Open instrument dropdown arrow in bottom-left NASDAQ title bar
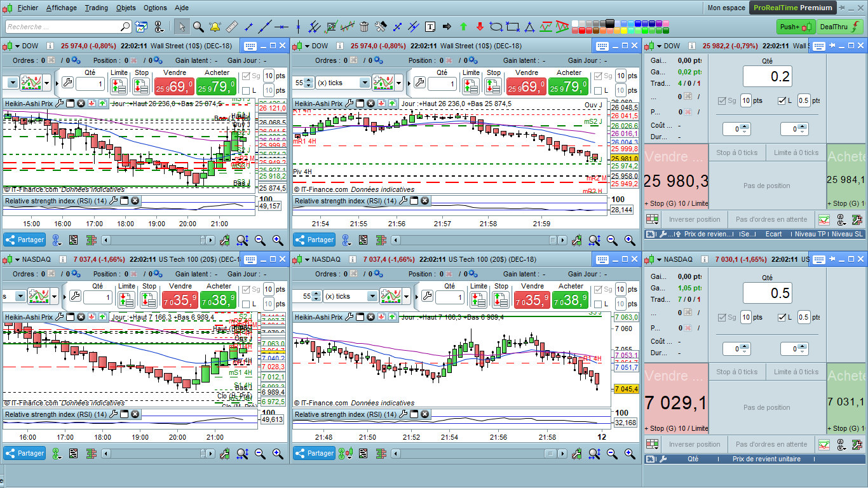868x488 pixels. tap(18, 259)
